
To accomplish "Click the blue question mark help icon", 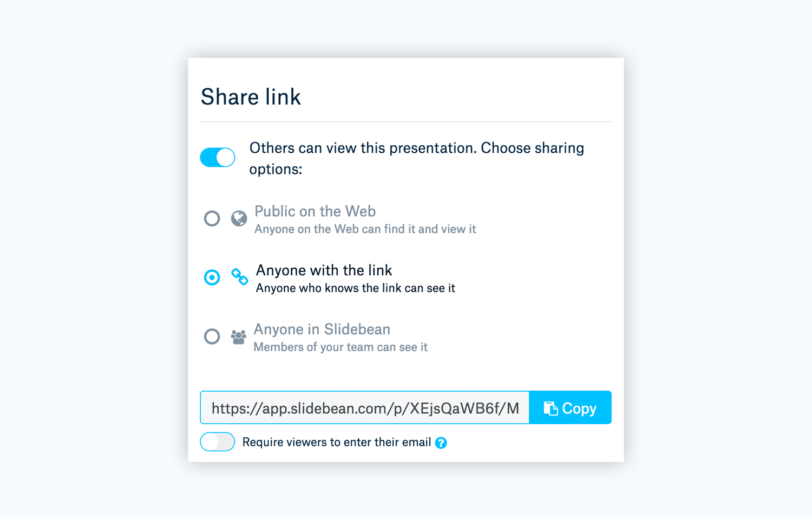I will (x=441, y=443).
